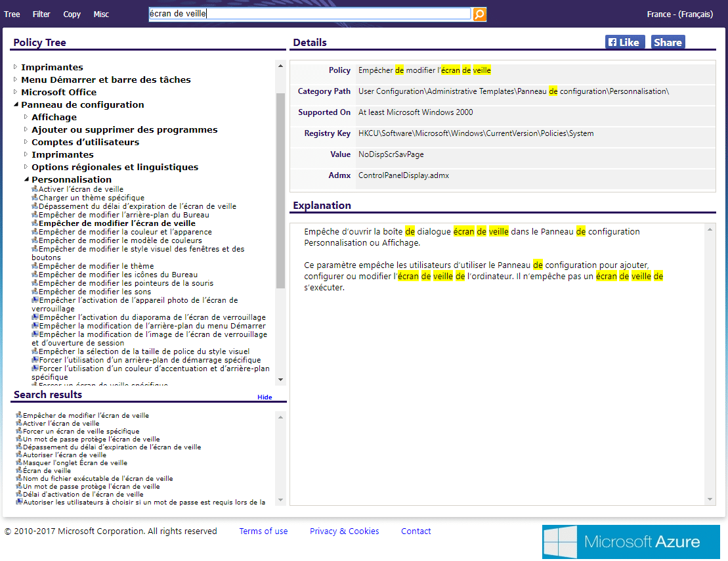The height and width of the screenshot is (561, 728).
Task: Click icon of first search result Empêcher de modifier l'écran de veille
Action: [x=19, y=415]
